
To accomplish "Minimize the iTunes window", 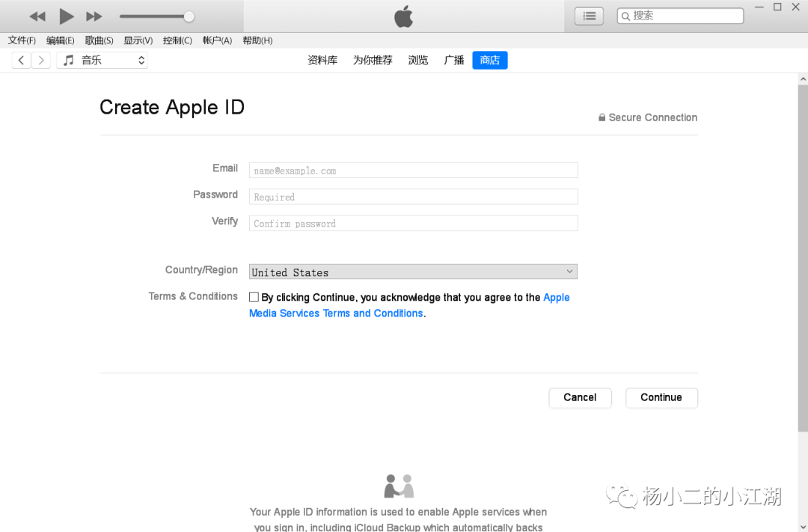I will 759,7.
